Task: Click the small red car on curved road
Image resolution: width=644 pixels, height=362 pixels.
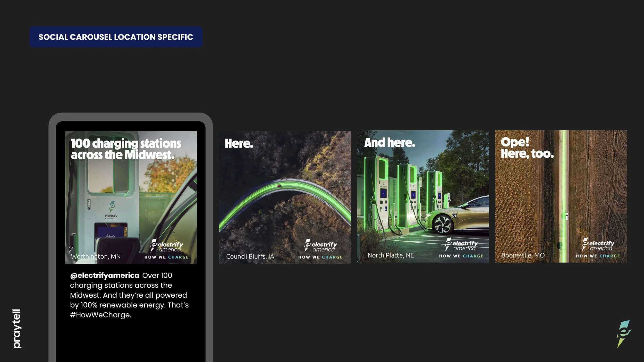Action: coord(278,186)
